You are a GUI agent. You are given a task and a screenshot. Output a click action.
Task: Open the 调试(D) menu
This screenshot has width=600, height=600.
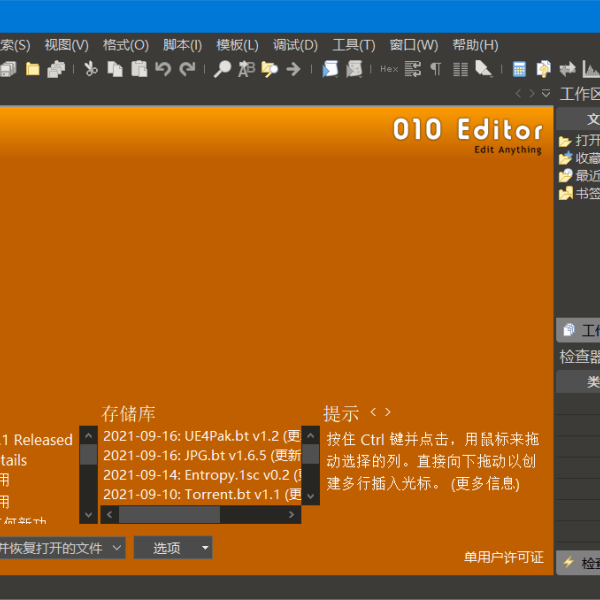pyautogui.click(x=295, y=45)
